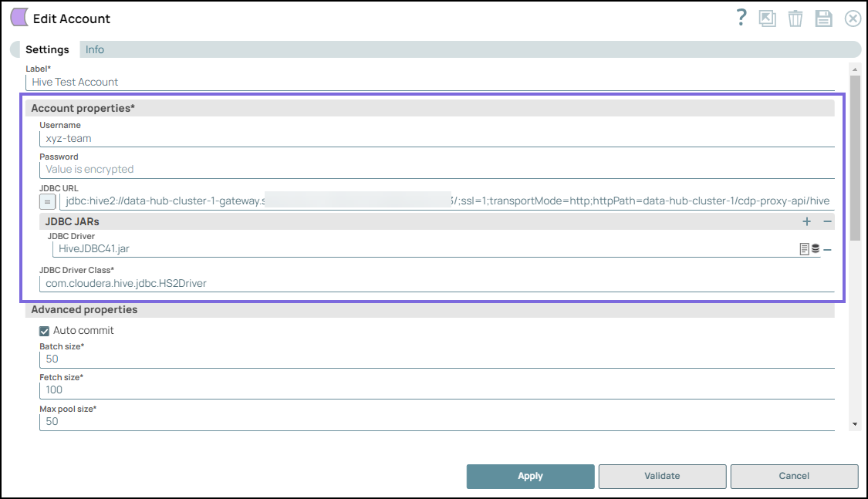Switch to the Info tab

(95, 49)
